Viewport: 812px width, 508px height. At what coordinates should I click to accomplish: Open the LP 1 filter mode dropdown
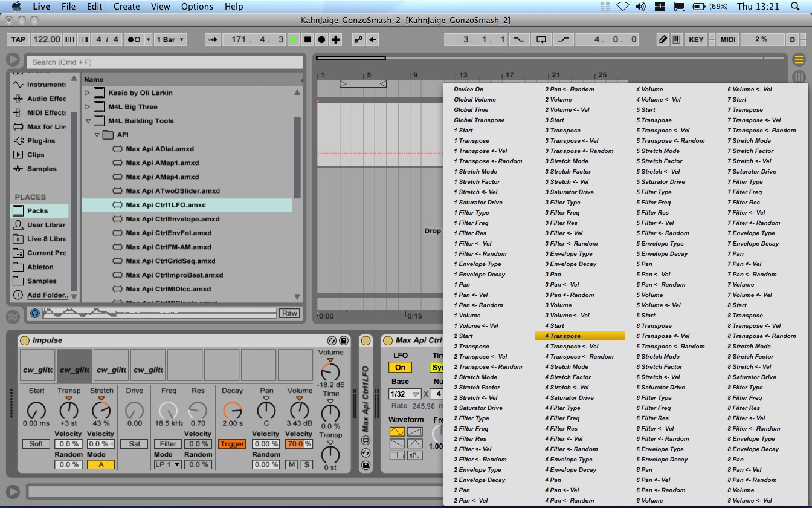(168, 464)
